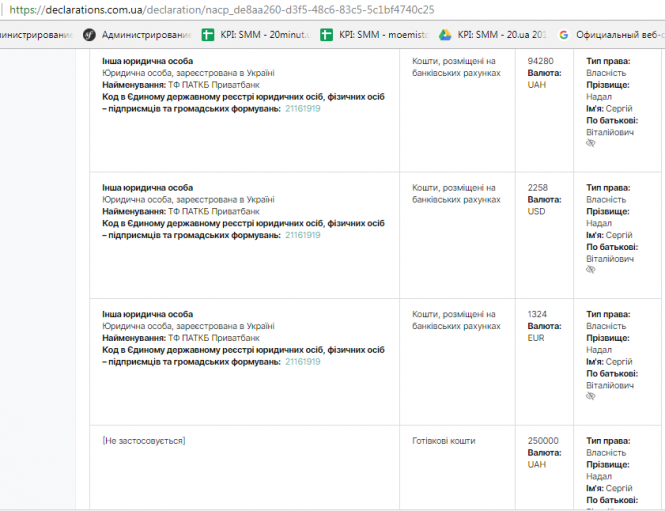Click the [Не застосовується] cell text

[x=144, y=440]
